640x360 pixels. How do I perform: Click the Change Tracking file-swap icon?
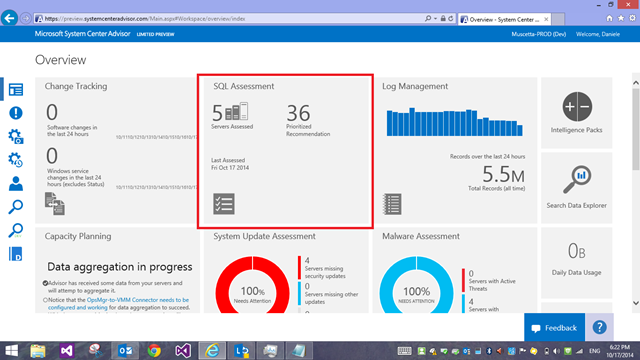click(x=55, y=204)
